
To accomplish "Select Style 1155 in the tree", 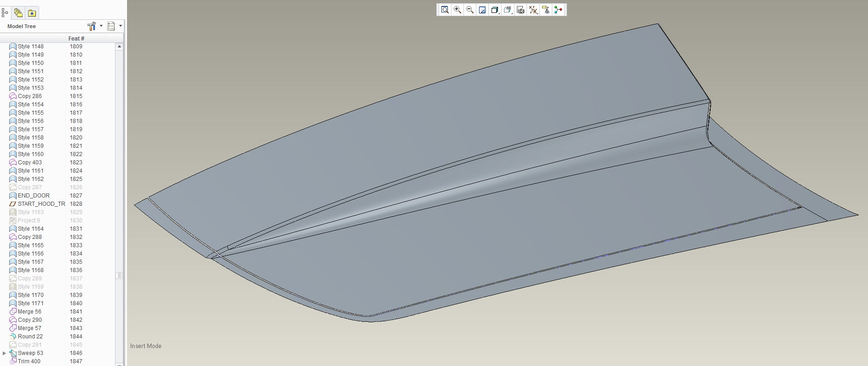I will pos(31,113).
